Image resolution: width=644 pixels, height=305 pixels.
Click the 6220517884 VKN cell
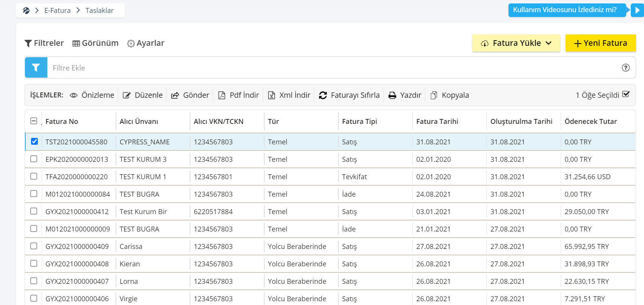pos(213,212)
